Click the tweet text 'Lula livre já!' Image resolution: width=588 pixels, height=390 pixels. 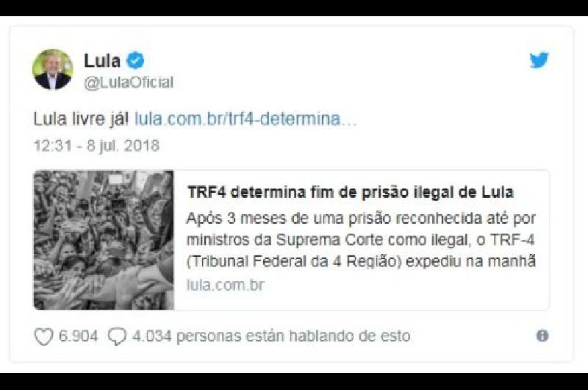tap(82, 119)
